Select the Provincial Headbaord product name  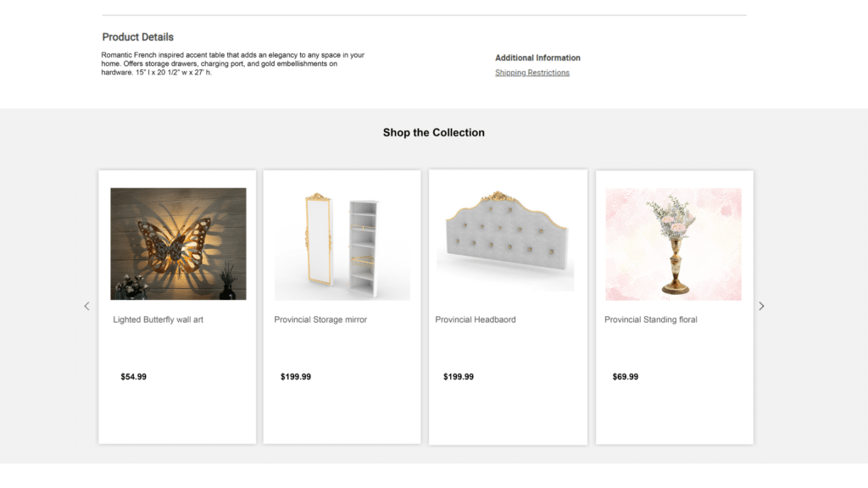pos(475,319)
